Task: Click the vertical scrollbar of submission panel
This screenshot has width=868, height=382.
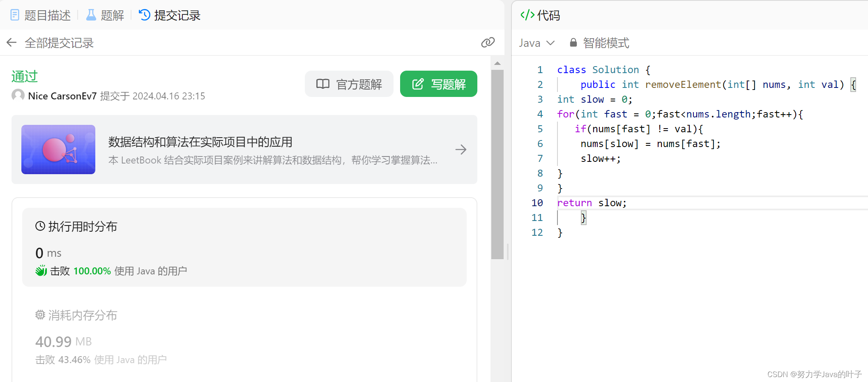Action: [497, 164]
